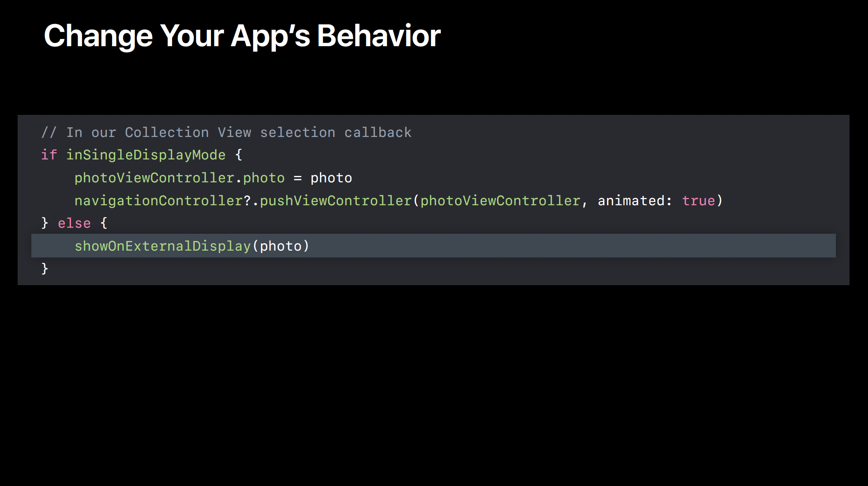Click the empty right side of the highlighted line
Image resolution: width=868 pixels, height=486 pixels.
click(x=602, y=246)
